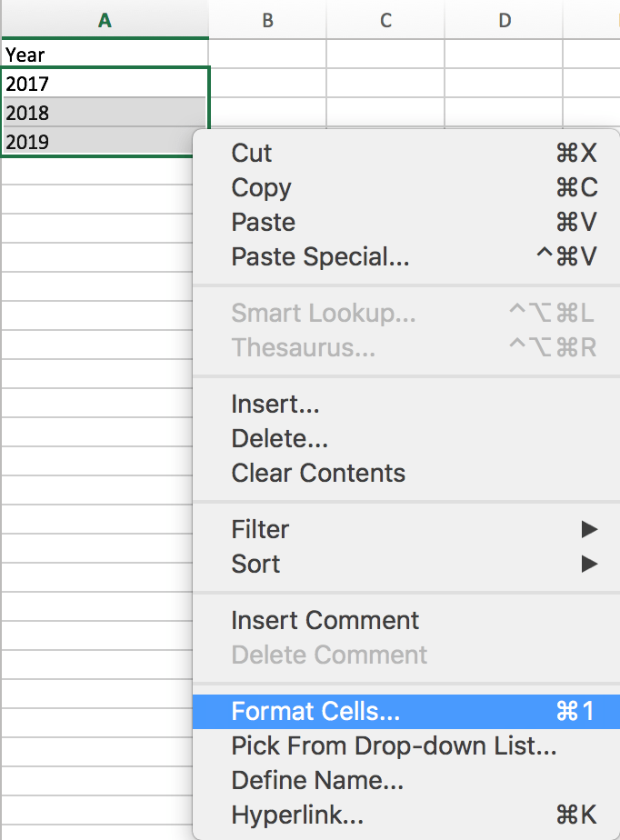Expand the Sort submenu
The width and height of the screenshot is (620, 840).
[x=255, y=564]
